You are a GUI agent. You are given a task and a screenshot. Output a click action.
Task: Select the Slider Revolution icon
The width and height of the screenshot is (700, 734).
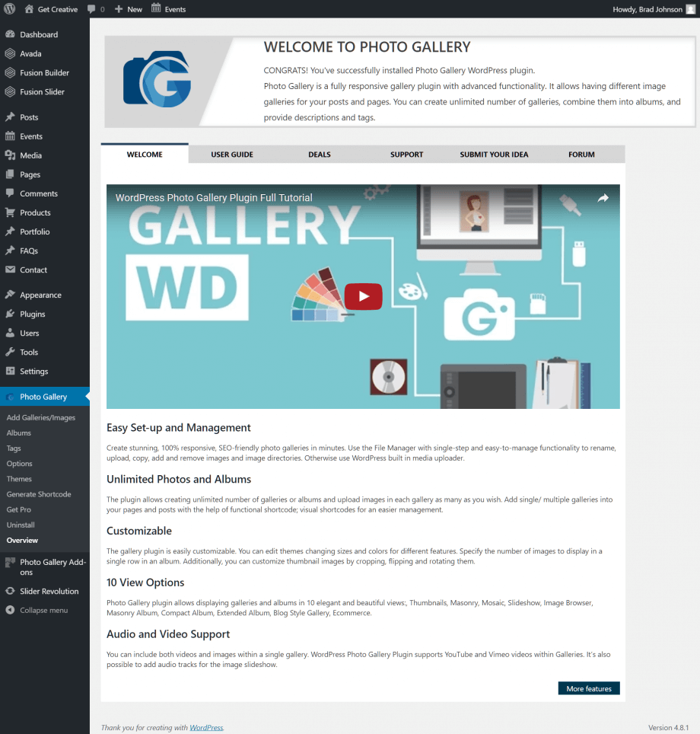click(x=10, y=591)
